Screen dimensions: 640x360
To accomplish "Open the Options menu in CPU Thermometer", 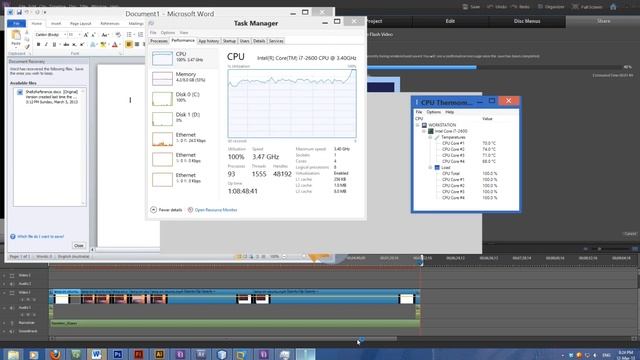I will tap(433, 112).
